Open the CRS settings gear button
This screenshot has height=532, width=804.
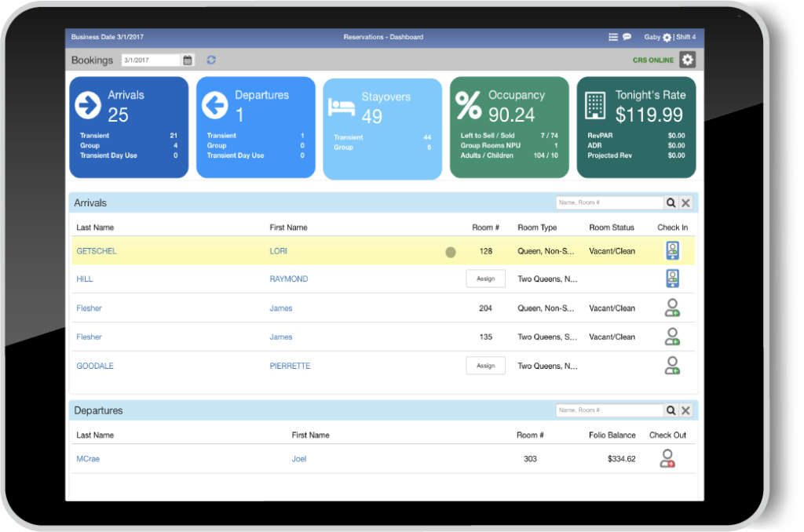pos(687,60)
